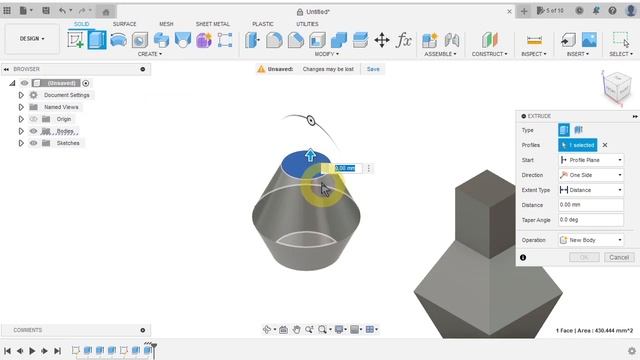Viewport: 640px width, 360px height.
Task: Pick the Measure tool icon
Action: (534, 40)
